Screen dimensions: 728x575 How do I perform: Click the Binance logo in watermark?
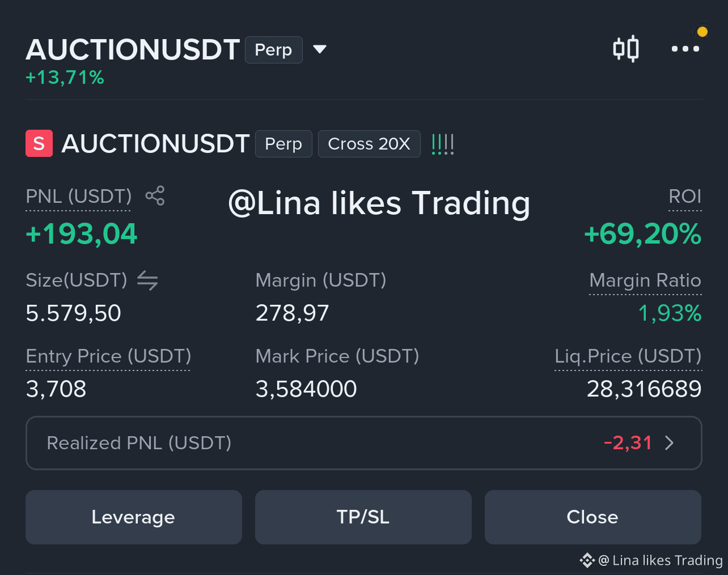point(587,560)
